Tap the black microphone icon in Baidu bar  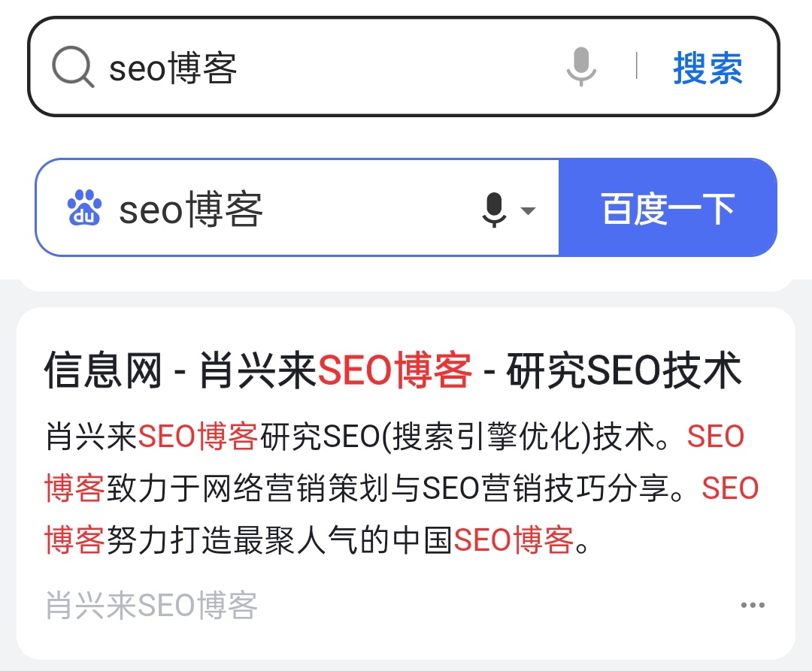coord(494,209)
